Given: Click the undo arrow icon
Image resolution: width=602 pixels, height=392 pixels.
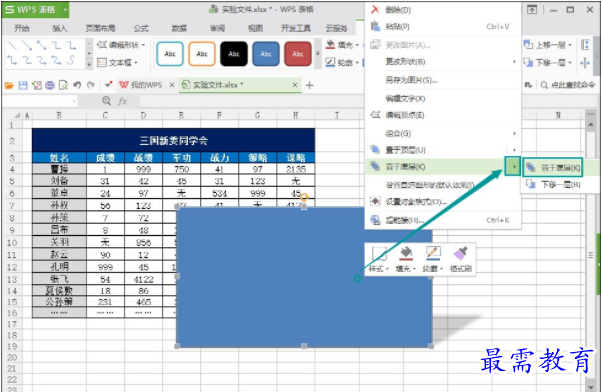Looking at the screenshot, I should (77, 85).
